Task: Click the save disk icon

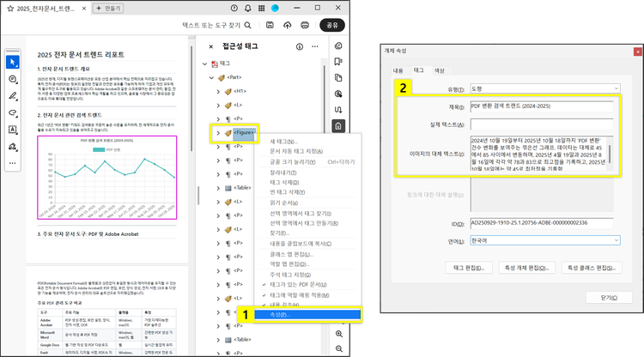Action: (x=270, y=25)
